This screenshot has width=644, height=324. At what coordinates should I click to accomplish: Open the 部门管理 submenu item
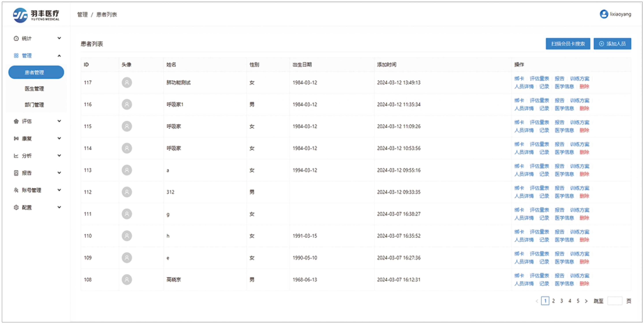(x=34, y=105)
